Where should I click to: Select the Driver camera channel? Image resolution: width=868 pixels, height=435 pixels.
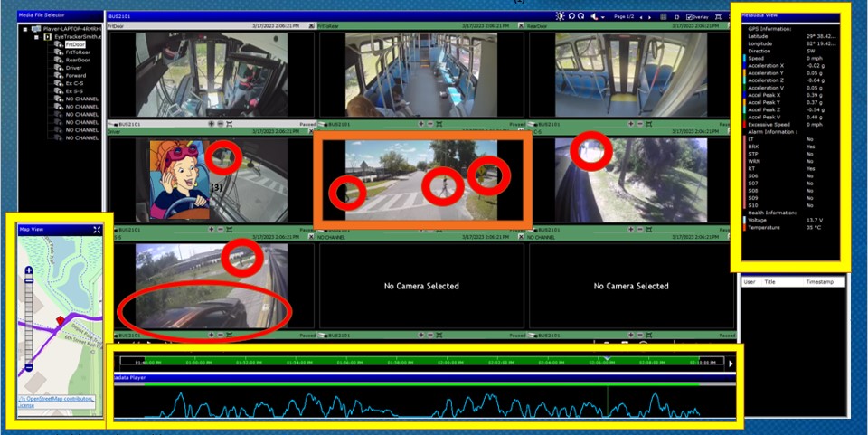[x=74, y=68]
